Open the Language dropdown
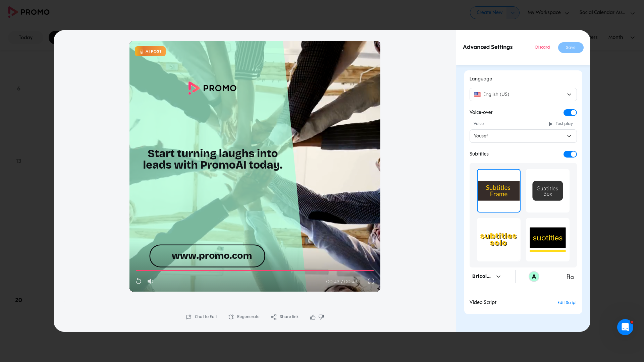 [x=523, y=94]
